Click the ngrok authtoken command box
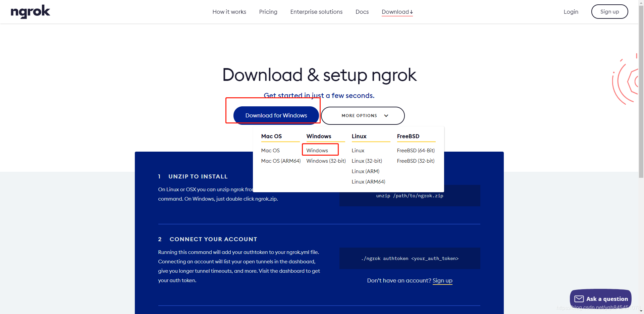Image resolution: width=644 pixels, height=314 pixels. (410, 258)
